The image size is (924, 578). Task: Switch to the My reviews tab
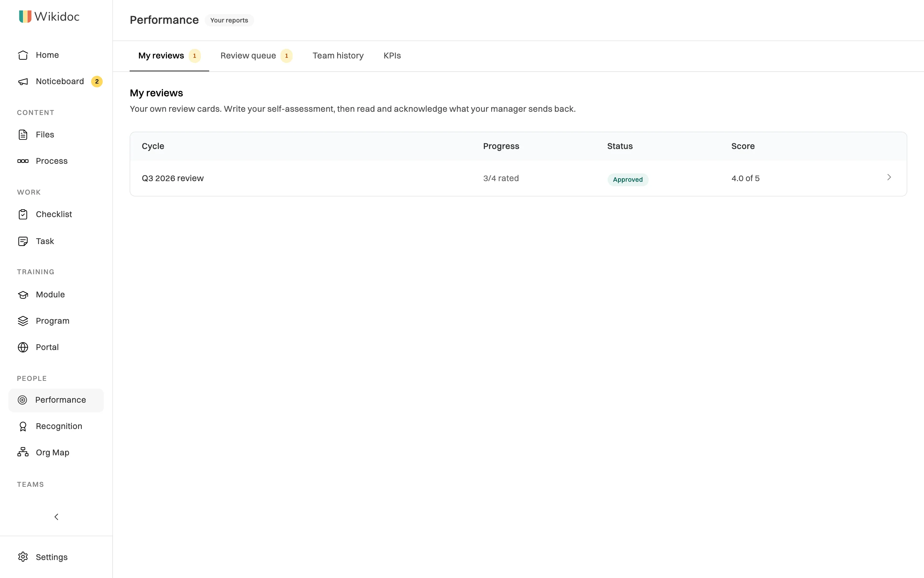pyautogui.click(x=169, y=56)
